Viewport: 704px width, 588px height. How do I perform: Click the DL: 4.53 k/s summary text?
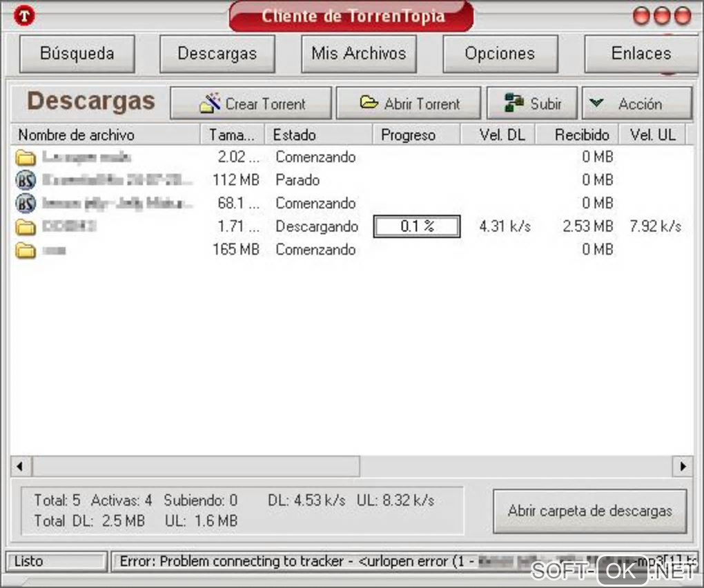(x=306, y=500)
